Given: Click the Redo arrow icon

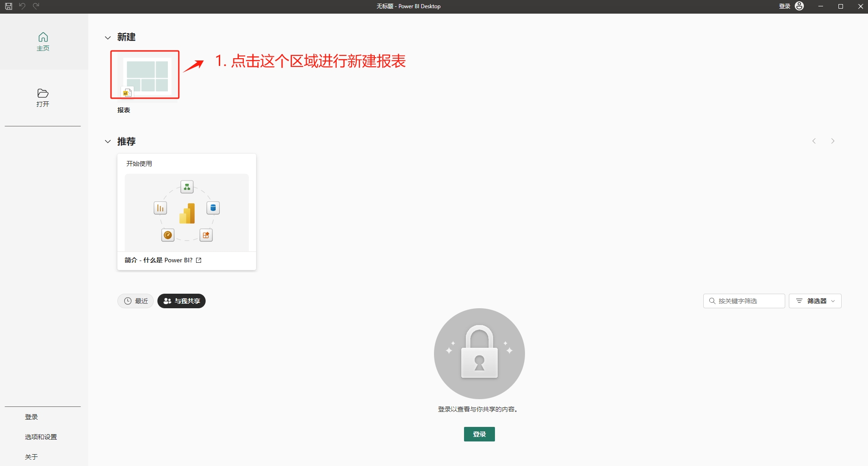Looking at the screenshot, I should coord(36,6).
